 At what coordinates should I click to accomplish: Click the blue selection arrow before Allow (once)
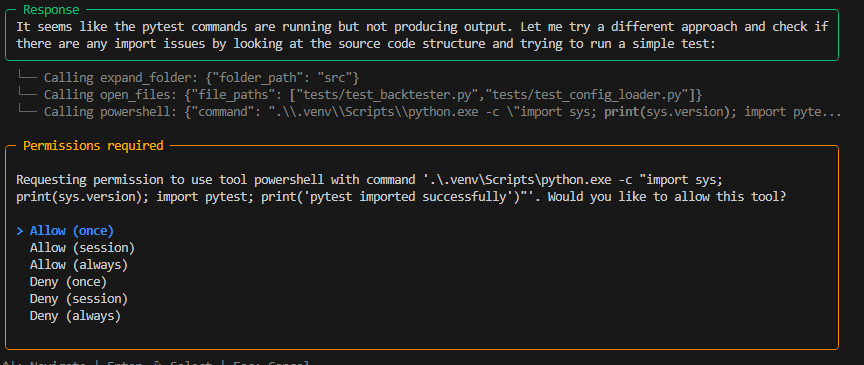tap(20, 230)
